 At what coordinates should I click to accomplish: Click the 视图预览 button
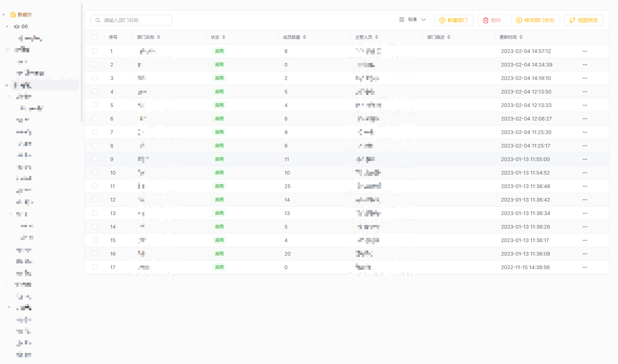pos(584,20)
